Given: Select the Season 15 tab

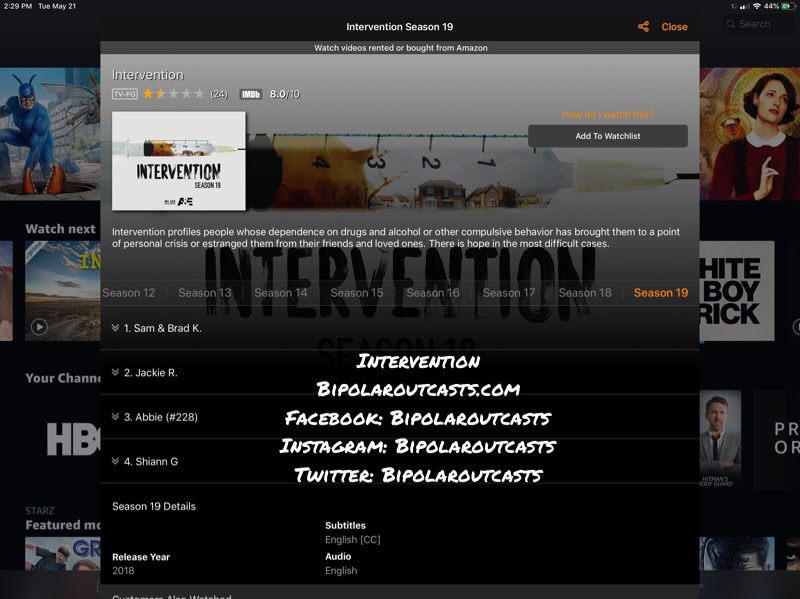Looking at the screenshot, I should coord(357,293).
